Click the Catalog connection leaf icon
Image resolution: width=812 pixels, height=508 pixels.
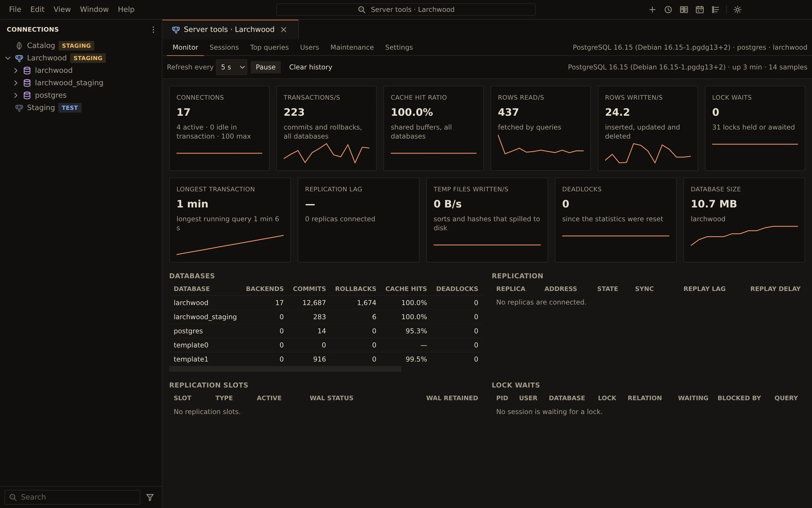19,46
